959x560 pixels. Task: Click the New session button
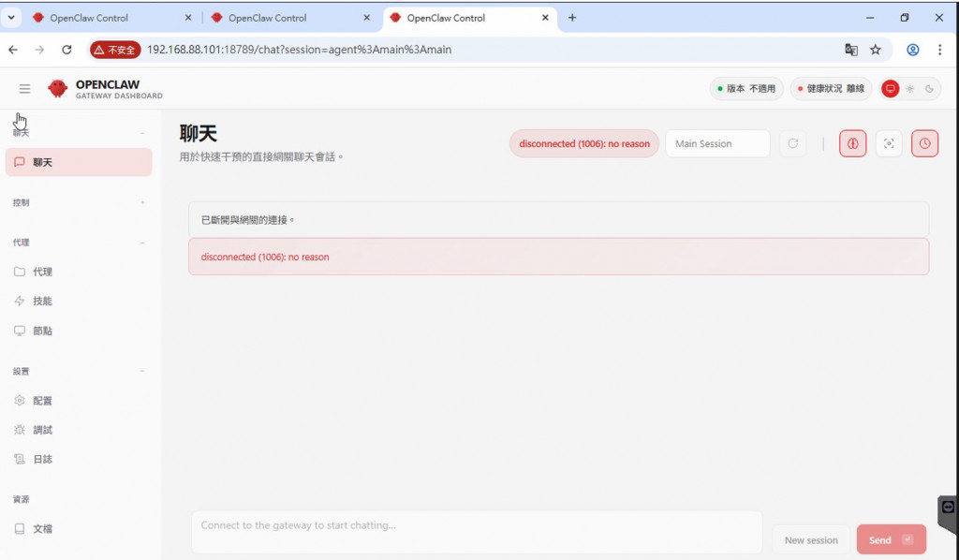811,540
